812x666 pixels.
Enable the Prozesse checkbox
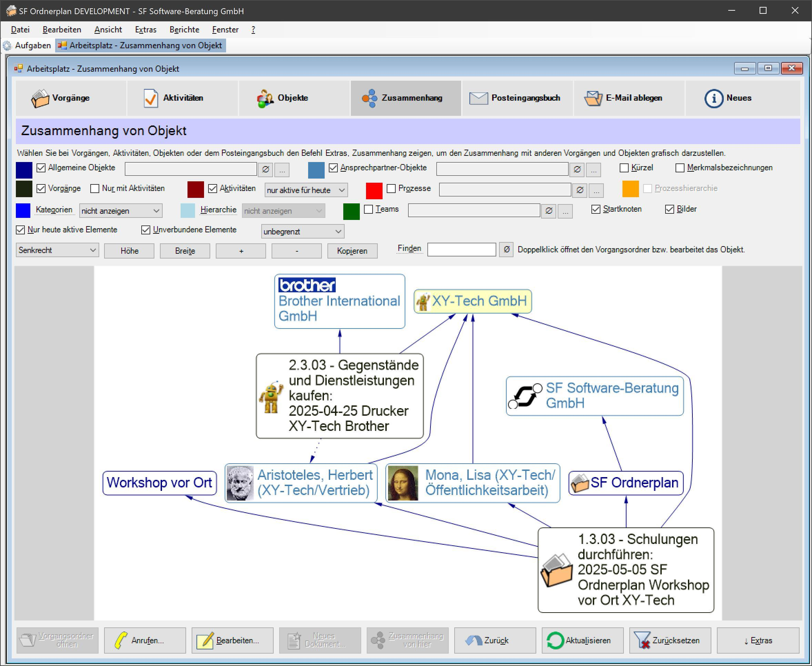click(391, 188)
